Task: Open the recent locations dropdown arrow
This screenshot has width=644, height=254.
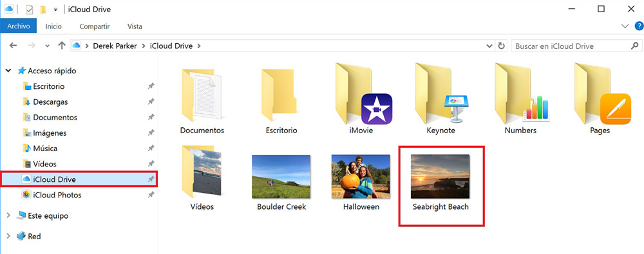Action: pyautogui.click(x=47, y=46)
